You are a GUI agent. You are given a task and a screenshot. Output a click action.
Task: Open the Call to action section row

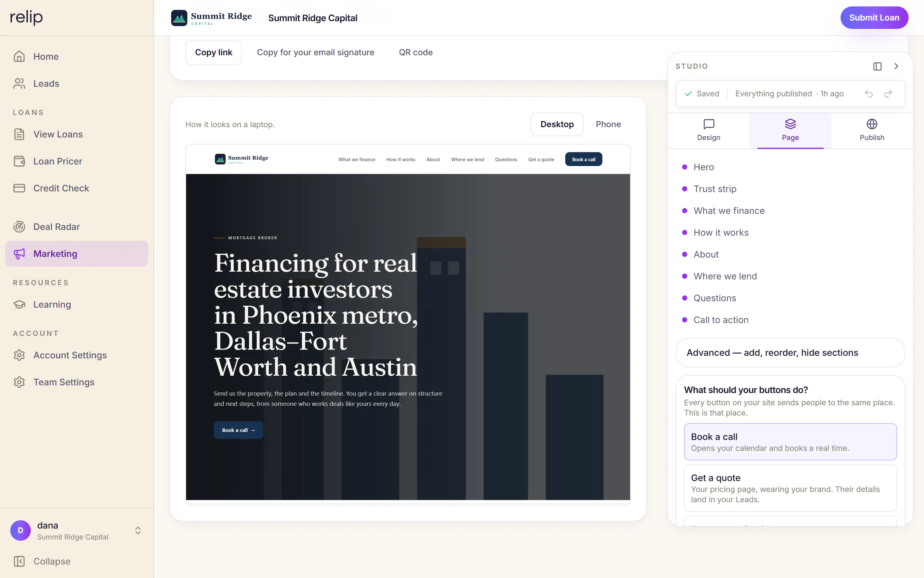click(x=790, y=320)
